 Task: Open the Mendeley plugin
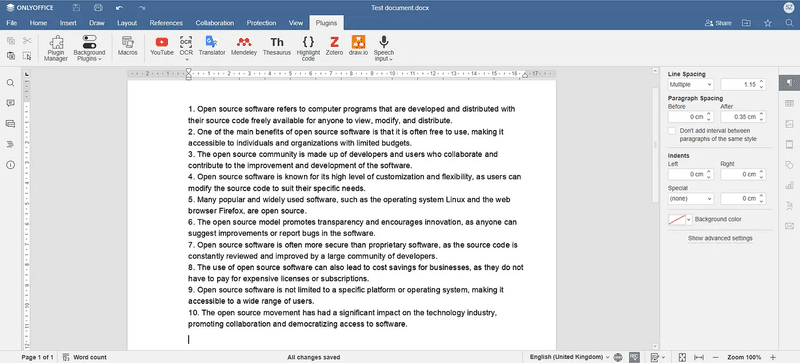(x=244, y=46)
